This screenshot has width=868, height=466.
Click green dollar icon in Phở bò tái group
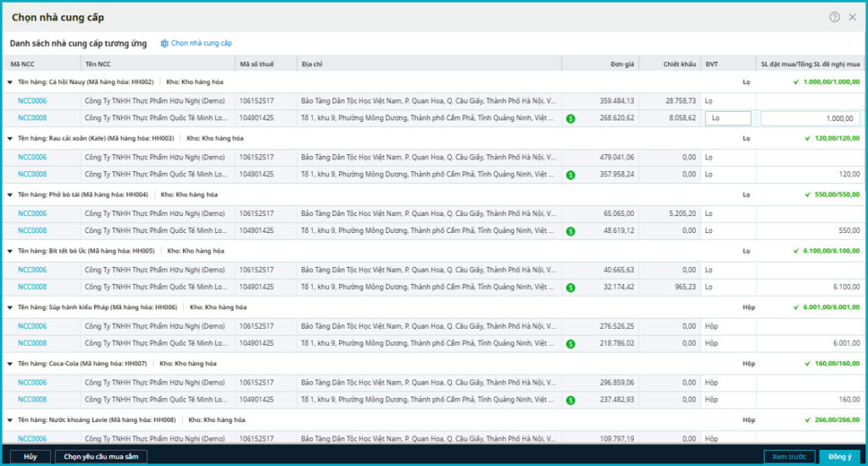click(570, 230)
